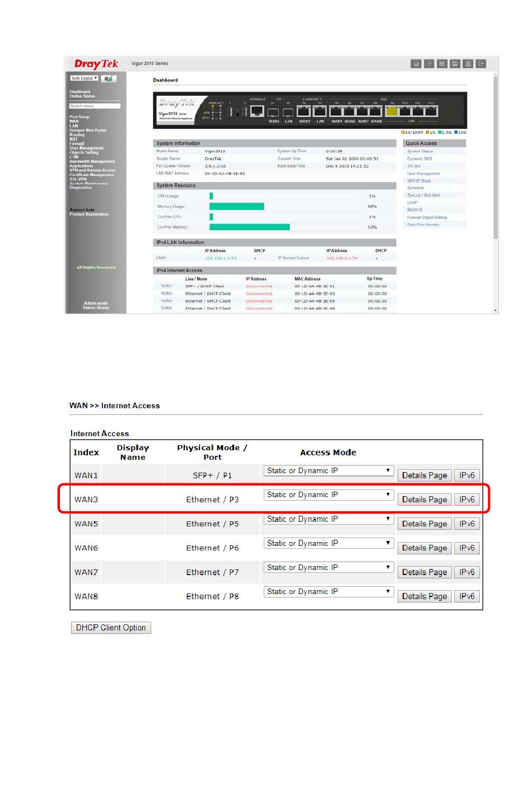Click IPv6 button for WAN8
Image resolution: width=532 pixels, height=789 pixels.
[467, 596]
